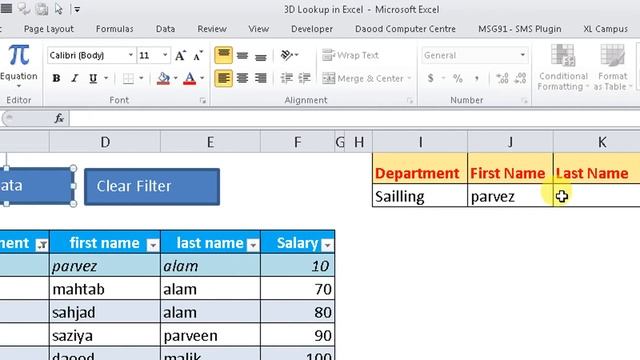Apply accounting dollar format
The width and height of the screenshot is (640, 360).
tap(430, 78)
